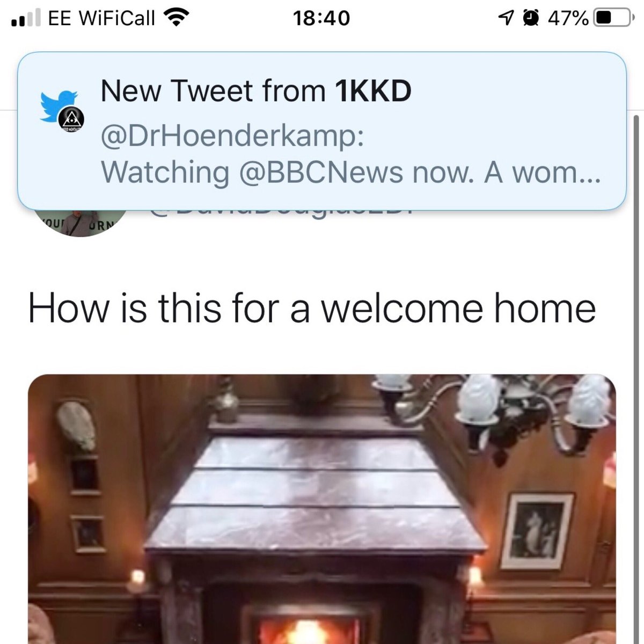Tap the 18:40 clock in status bar

[x=321, y=19]
